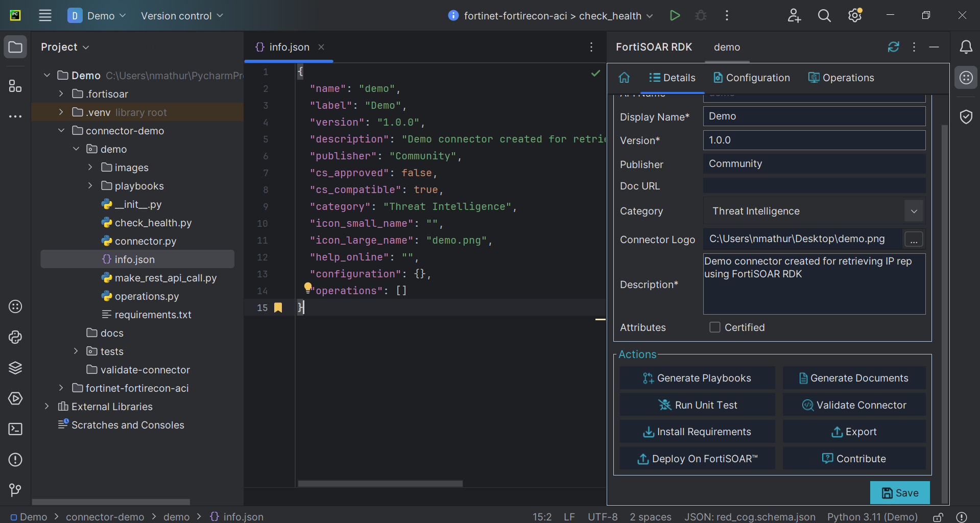The width and height of the screenshot is (980, 523).
Task: Open the Terminal tool window icon
Action: point(15,429)
